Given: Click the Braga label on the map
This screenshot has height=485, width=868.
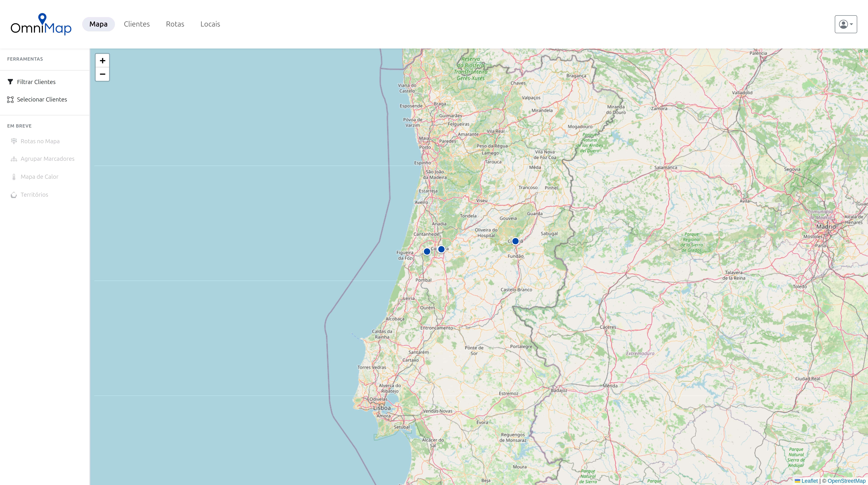Looking at the screenshot, I should coord(440,104).
